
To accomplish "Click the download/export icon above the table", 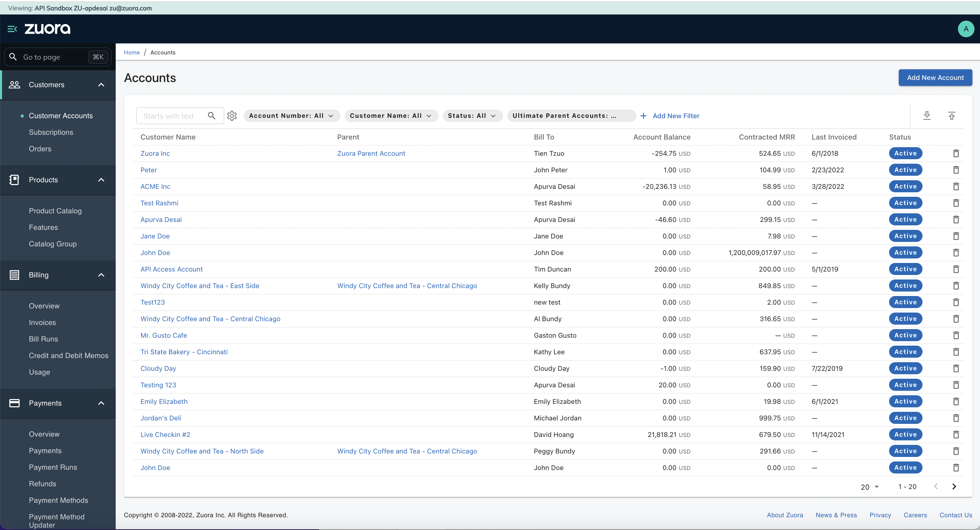I will [x=927, y=115].
